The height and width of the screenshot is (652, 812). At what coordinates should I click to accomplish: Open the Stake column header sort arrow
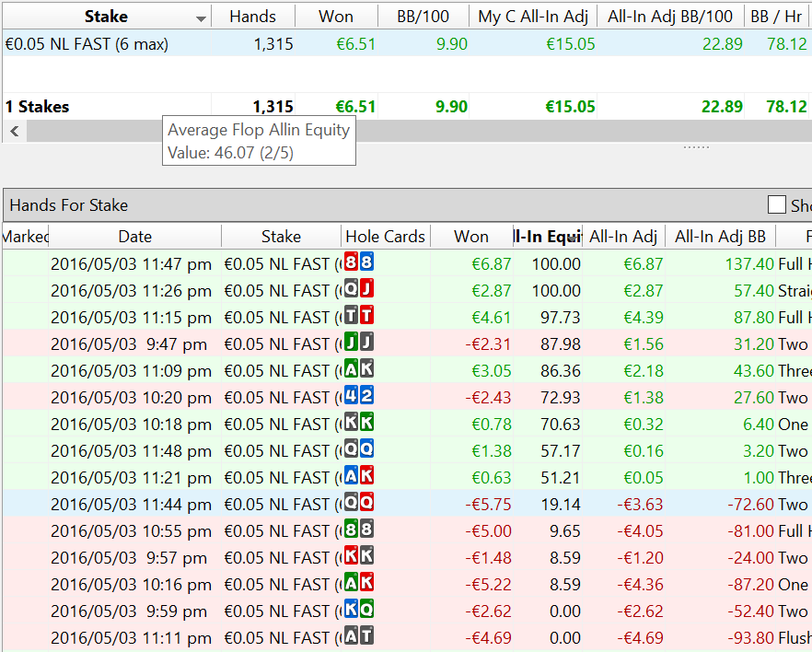[201, 19]
